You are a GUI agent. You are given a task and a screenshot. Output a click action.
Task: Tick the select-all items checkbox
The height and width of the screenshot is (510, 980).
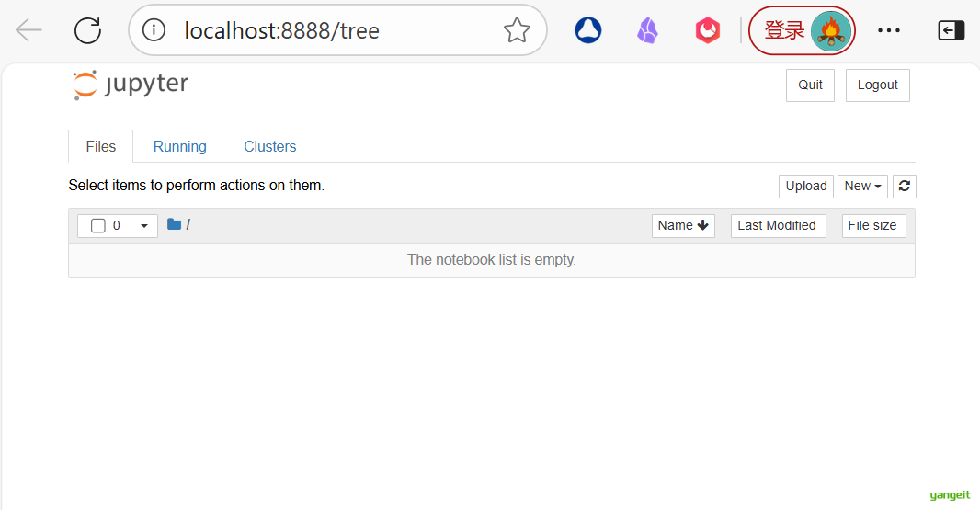click(98, 226)
